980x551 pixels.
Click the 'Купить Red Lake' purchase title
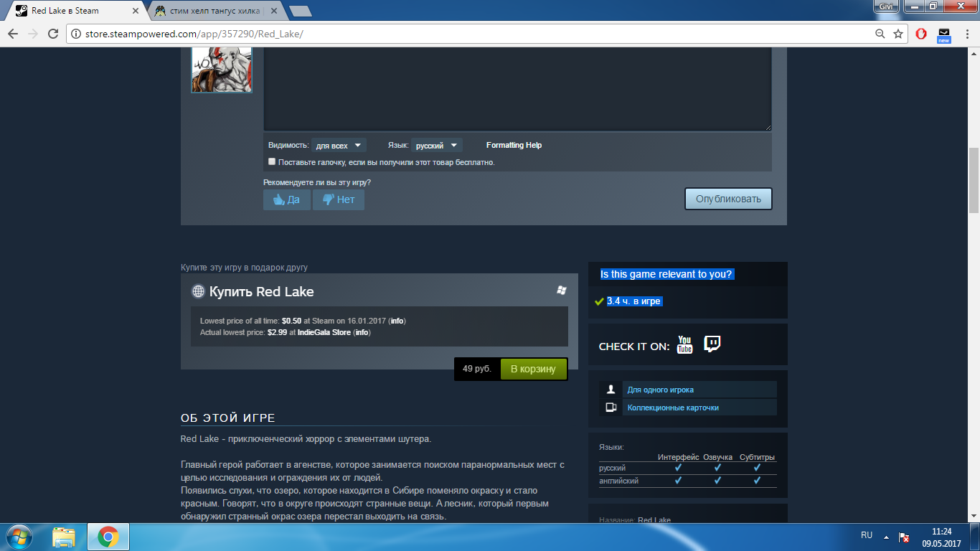[261, 292]
